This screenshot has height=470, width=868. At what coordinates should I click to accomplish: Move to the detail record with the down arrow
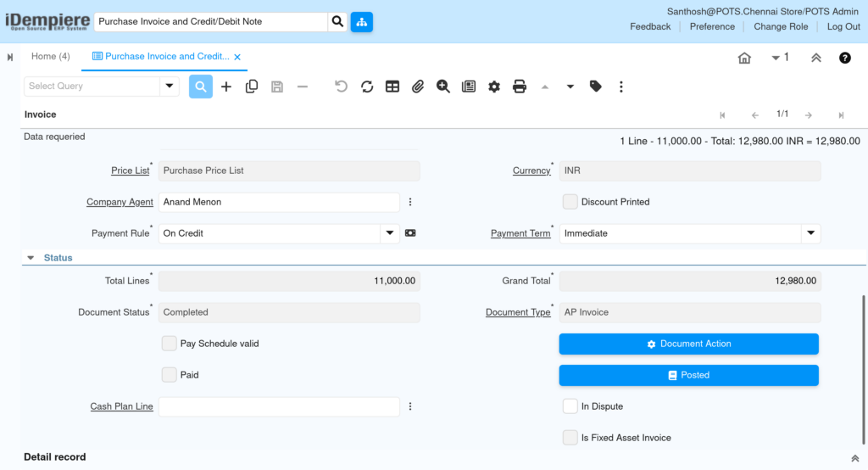[570, 87]
